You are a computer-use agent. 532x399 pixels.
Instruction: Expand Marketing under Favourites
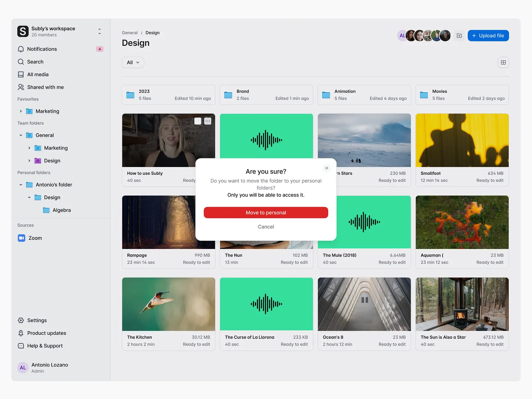[21, 111]
